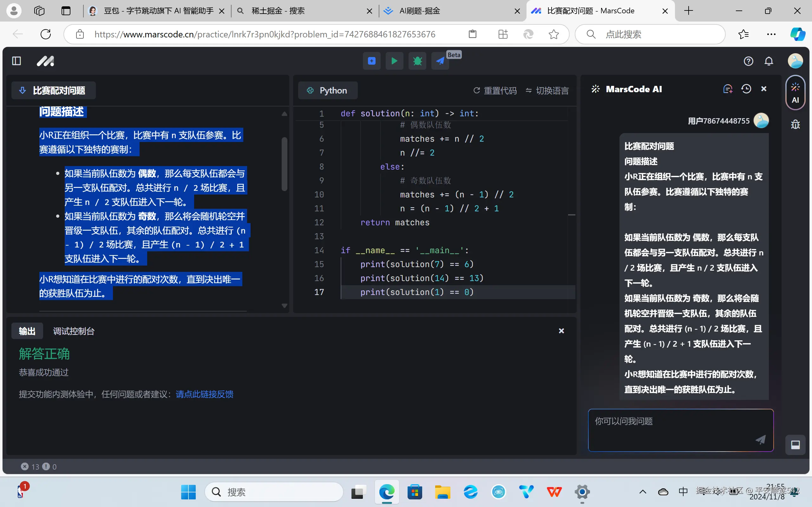Click the blue plus toolbar icon
This screenshot has height=507, width=812.
(371, 61)
